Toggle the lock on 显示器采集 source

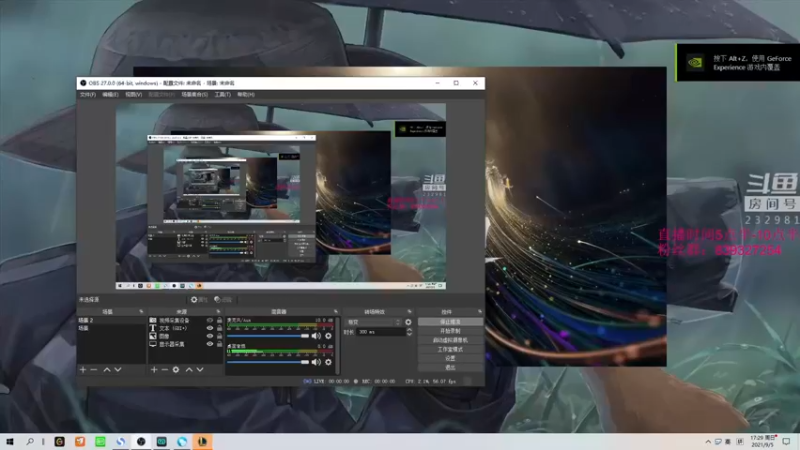coord(219,344)
